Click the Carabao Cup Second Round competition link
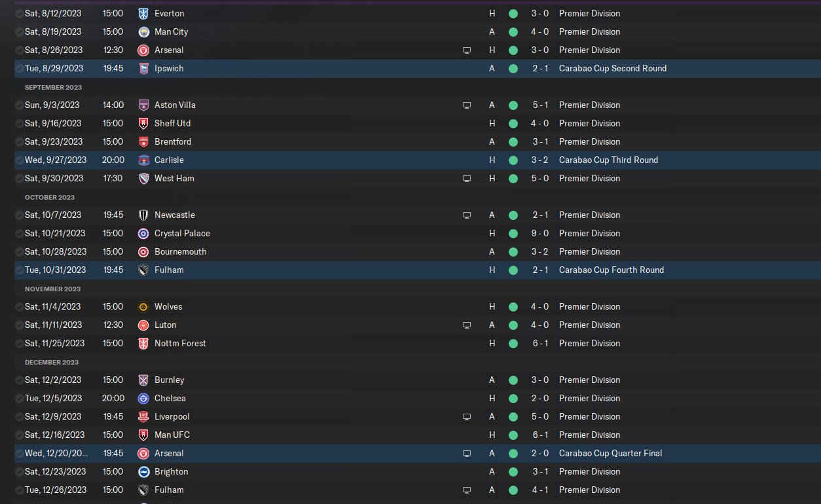The image size is (821, 504). (613, 68)
